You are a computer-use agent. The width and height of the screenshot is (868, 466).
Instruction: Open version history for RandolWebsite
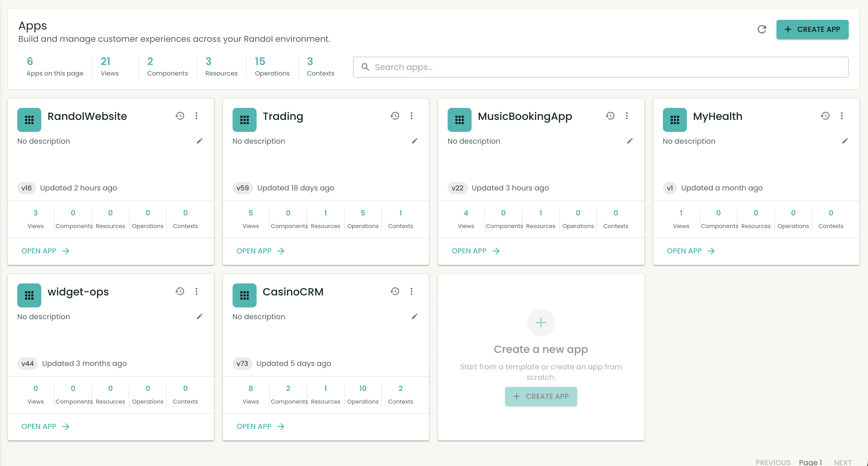click(x=180, y=116)
